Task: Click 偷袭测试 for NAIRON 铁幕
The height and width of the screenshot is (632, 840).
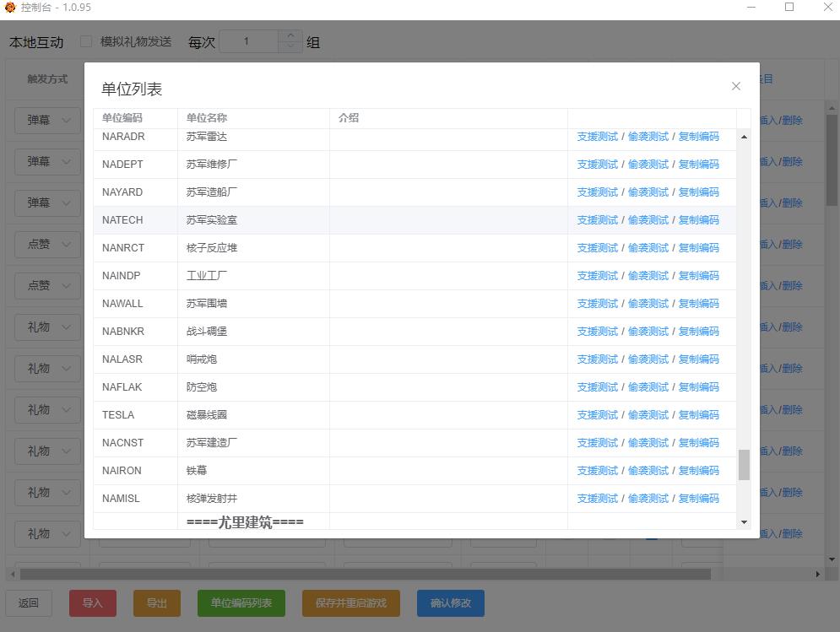Action: tap(648, 471)
